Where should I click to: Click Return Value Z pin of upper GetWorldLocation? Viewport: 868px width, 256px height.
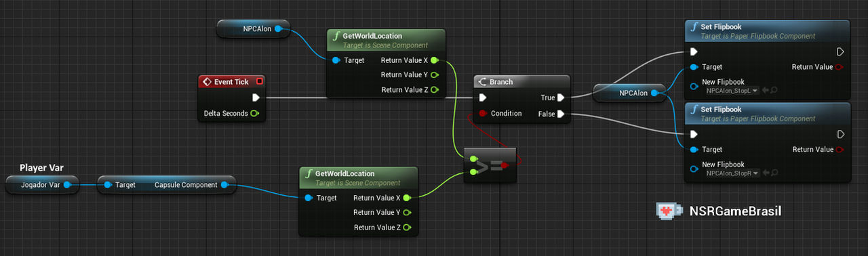pyautogui.click(x=434, y=90)
